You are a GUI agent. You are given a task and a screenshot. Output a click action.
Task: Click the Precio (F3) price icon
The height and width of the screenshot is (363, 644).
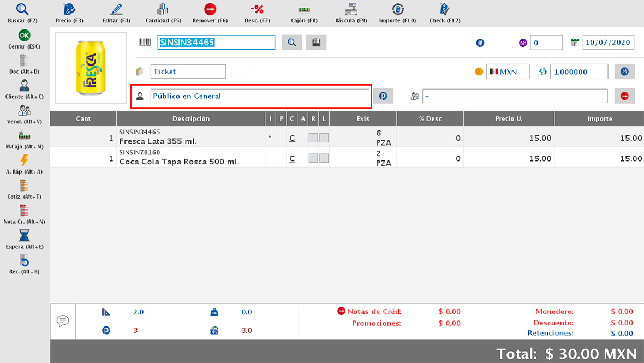(69, 10)
